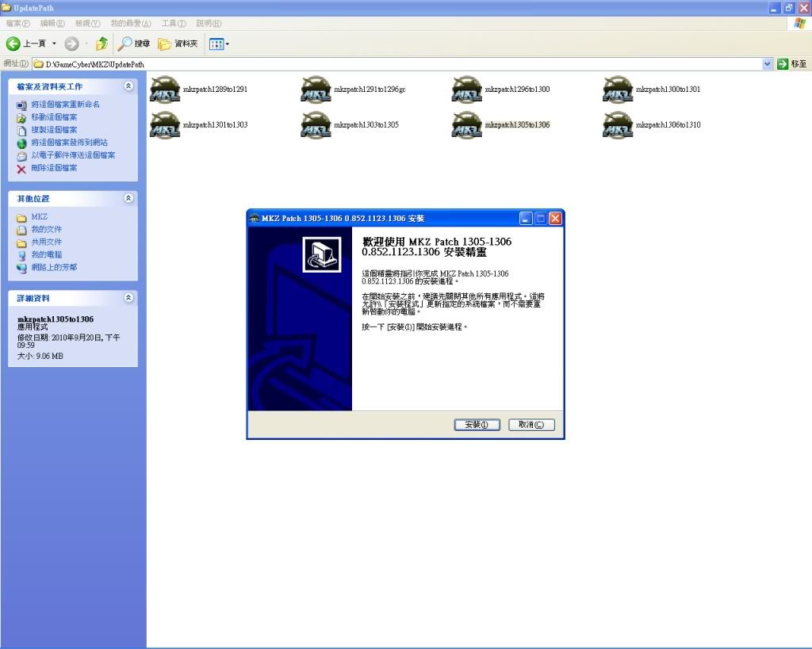The height and width of the screenshot is (649, 812).
Task: Open the Views button dropdown arrow
Action: pos(228,44)
